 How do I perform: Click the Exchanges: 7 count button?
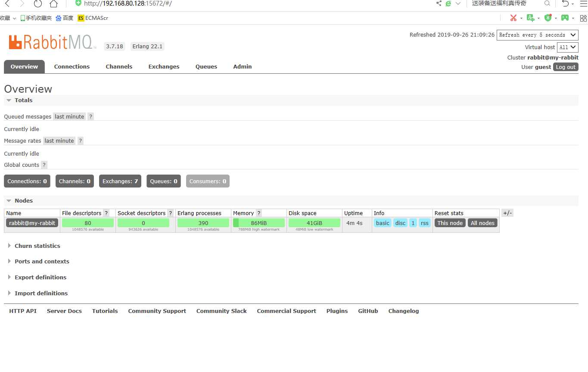(x=120, y=181)
